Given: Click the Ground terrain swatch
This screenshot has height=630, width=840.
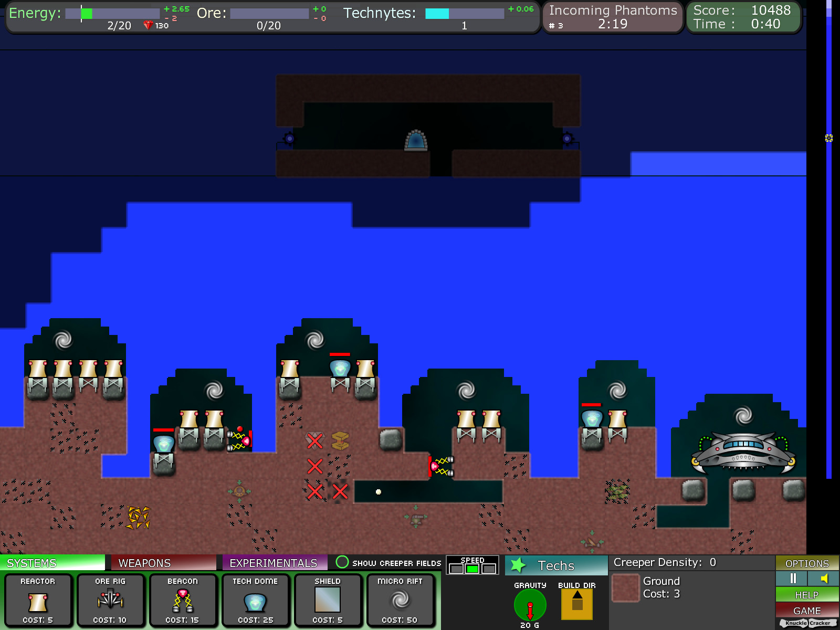Looking at the screenshot, I should (626, 588).
